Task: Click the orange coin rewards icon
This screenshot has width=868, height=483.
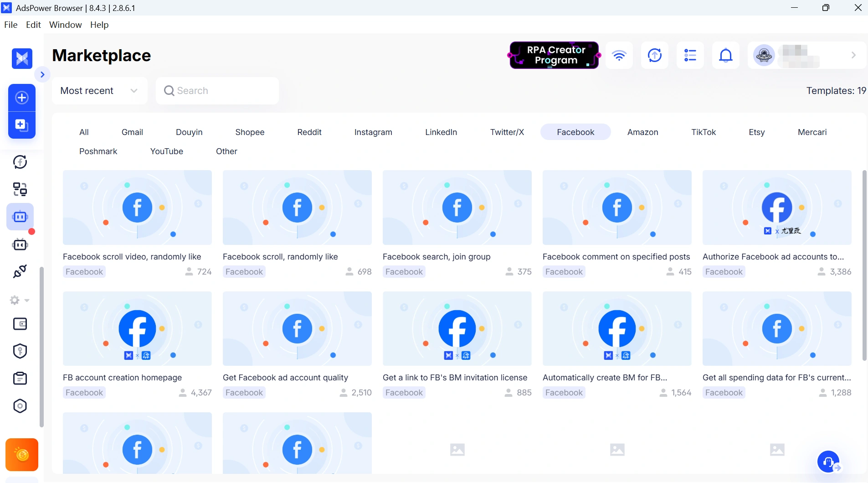Action: (22, 455)
